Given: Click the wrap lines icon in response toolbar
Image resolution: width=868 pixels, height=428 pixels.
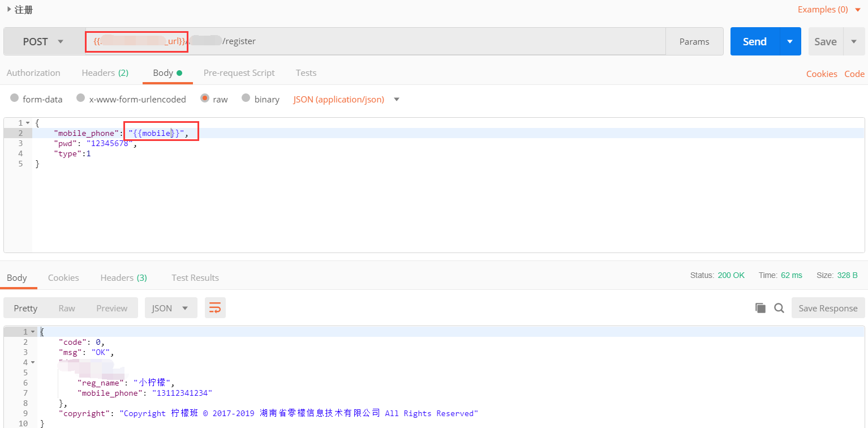Looking at the screenshot, I should (x=215, y=308).
